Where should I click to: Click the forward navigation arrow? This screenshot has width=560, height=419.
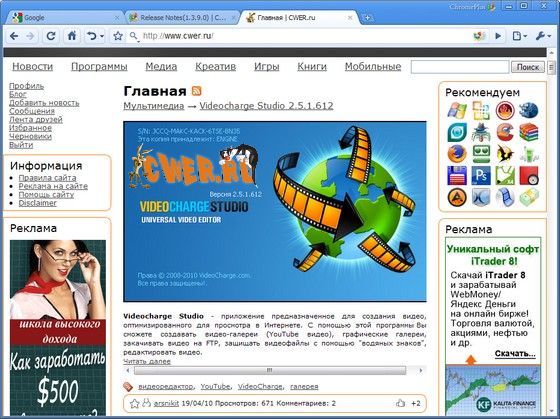point(31,36)
